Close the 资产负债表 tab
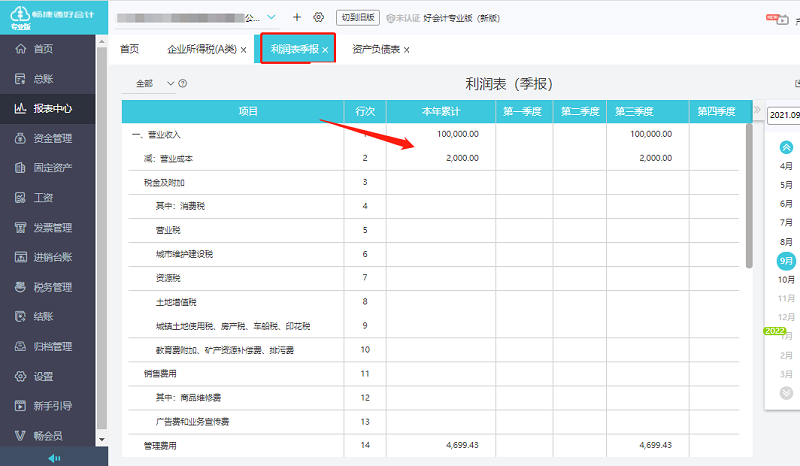The image size is (800, 466). (x=407, y=50)
